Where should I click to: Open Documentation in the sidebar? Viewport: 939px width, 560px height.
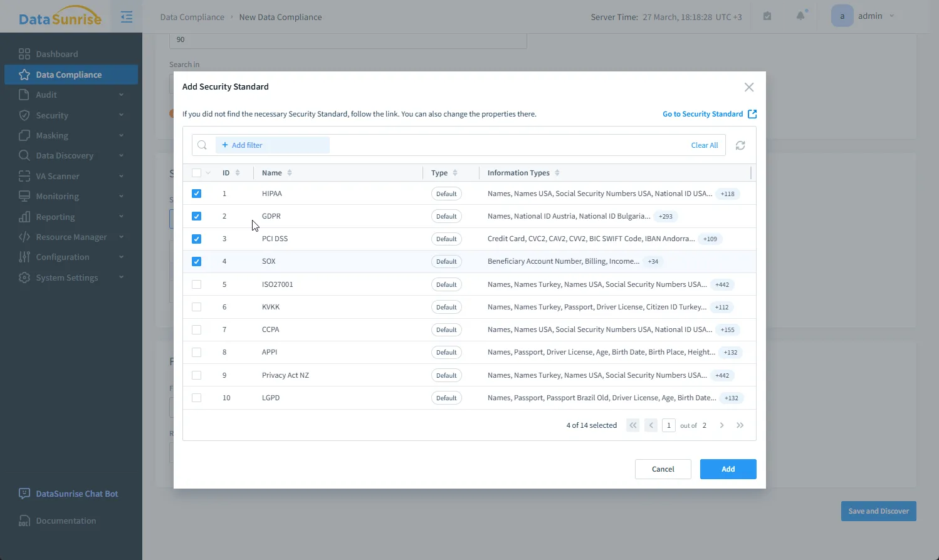tap(66, 521)
